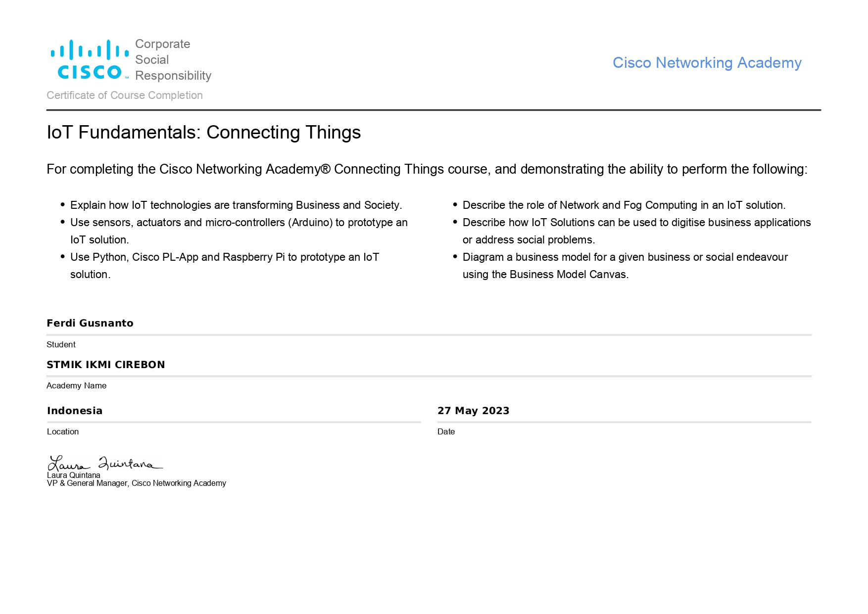Click the Indonesia location value
Image resolution: width=868 pixels, height=614 pixels.
tap(75, 411)
